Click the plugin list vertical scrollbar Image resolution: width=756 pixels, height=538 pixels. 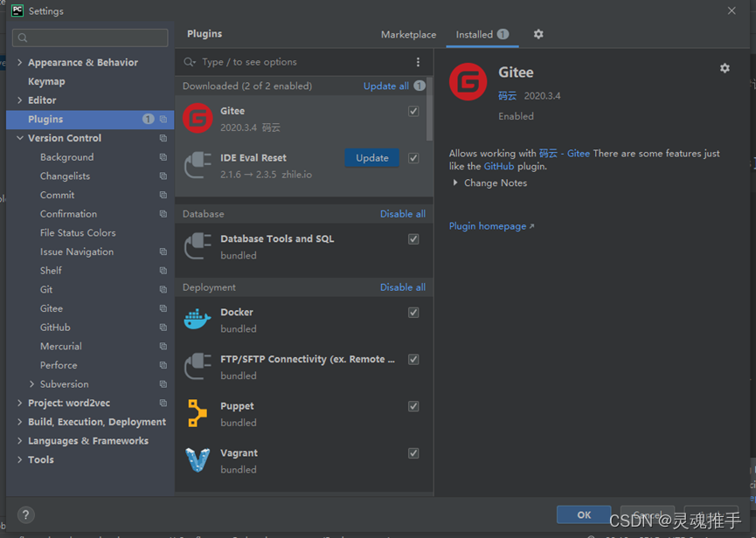[x=430, y=109]
